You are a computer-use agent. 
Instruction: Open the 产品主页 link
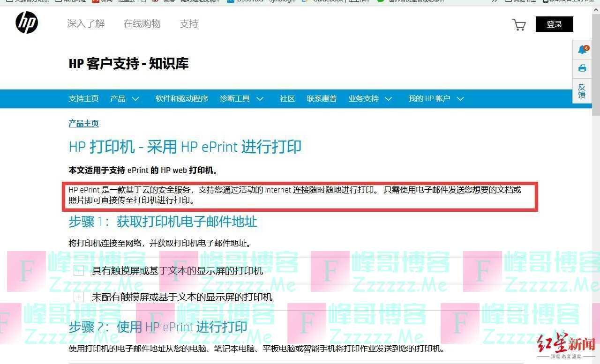[83, 123]
